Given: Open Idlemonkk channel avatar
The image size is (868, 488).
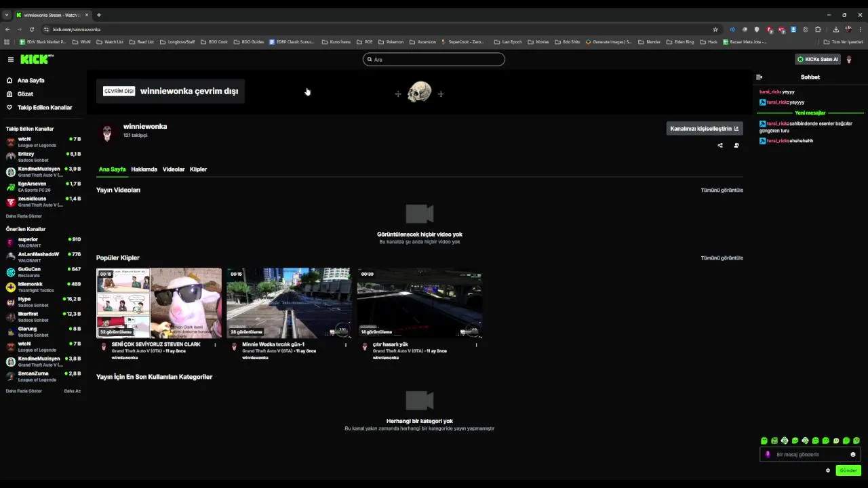Looking at the screenshot, I should click(x=11, y=287).
